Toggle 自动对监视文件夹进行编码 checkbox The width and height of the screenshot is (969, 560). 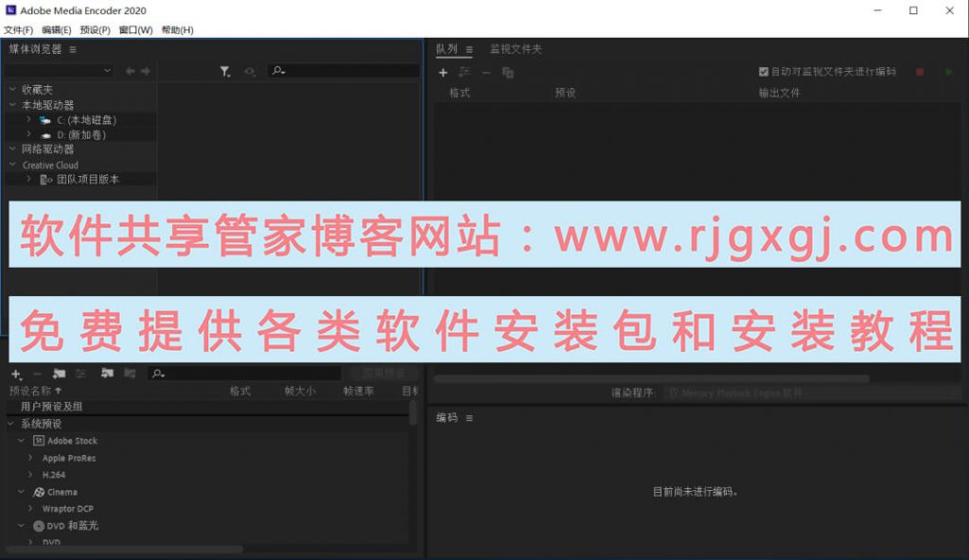[764, 72]
